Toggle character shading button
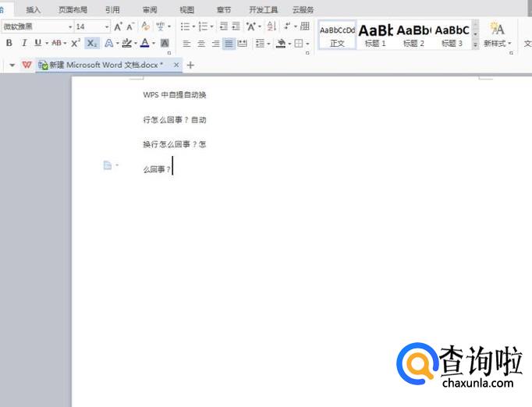The image size is (532, 407). click(165, 43)
